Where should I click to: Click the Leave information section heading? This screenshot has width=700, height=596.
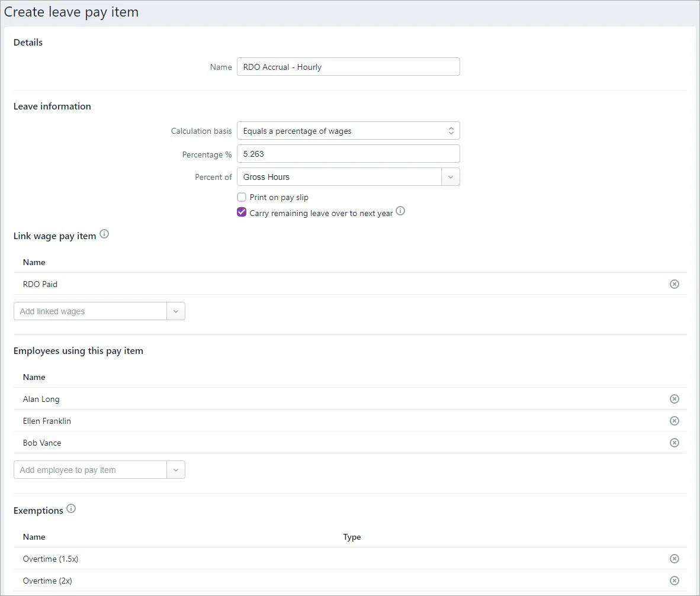coord(52,106)
